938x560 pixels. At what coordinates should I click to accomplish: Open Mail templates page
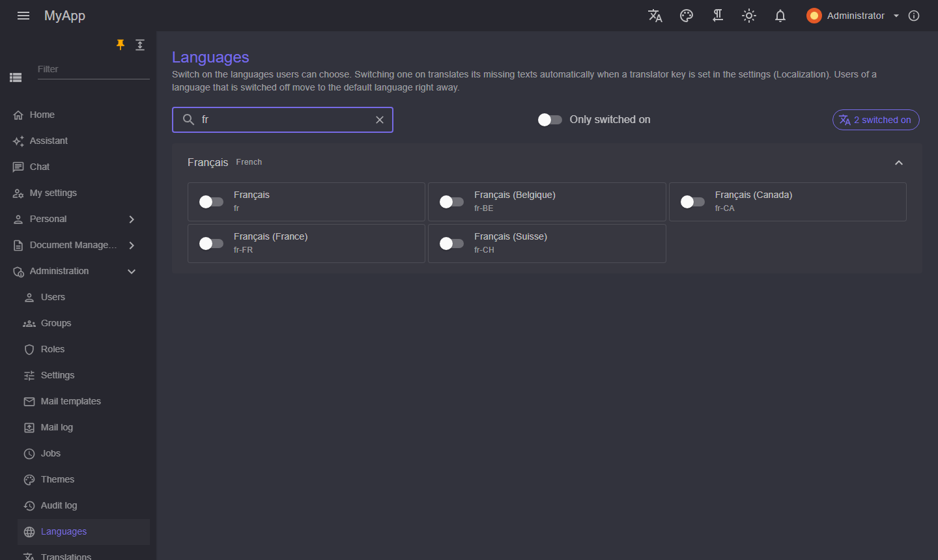coord(83,401)
